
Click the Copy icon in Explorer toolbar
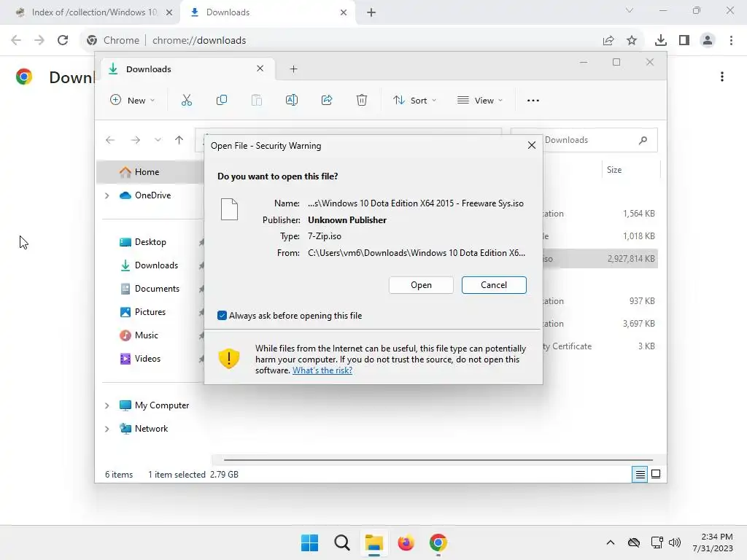point(222,100)
